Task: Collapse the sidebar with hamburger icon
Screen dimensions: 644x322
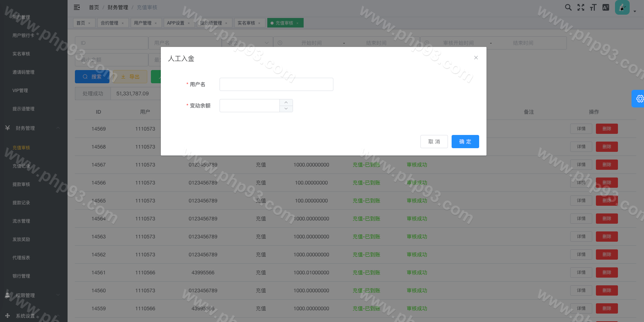Action: point(77,7)
